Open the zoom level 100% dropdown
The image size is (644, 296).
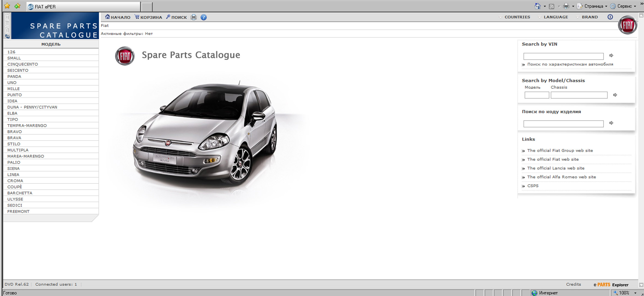pos(635,293)
